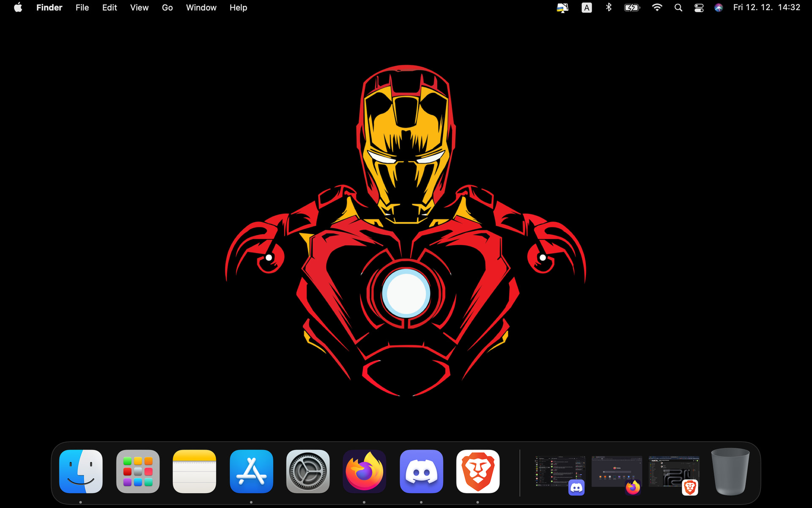Open Discord from the dock

(x=421, y=471)
